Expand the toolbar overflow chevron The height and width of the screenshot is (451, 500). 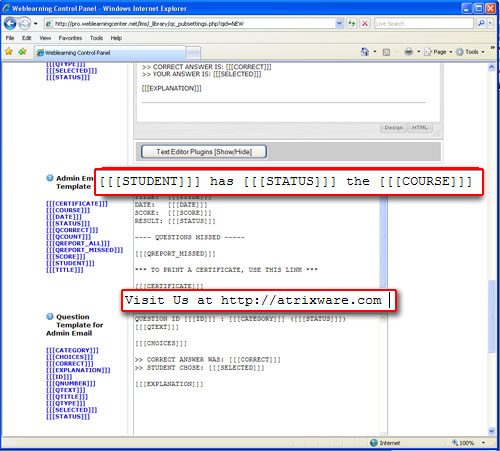click(492, 48)
